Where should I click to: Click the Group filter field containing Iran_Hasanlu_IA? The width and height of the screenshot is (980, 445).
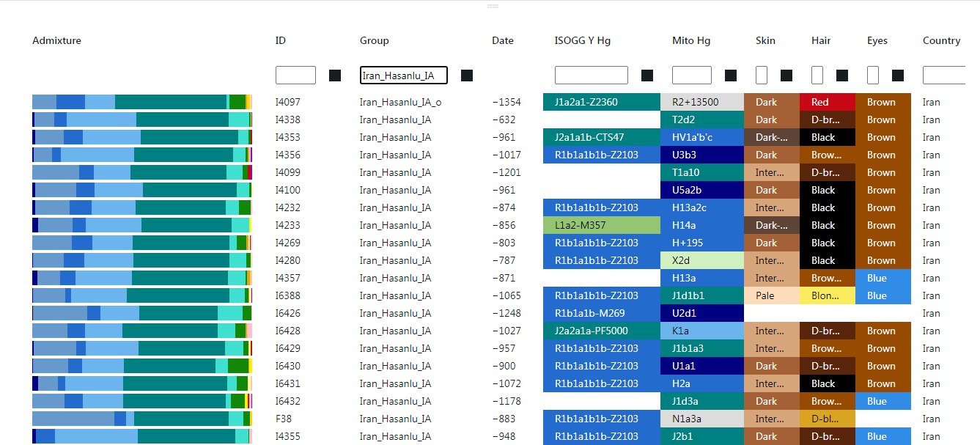pyautogui.click(x=404, y=76)
